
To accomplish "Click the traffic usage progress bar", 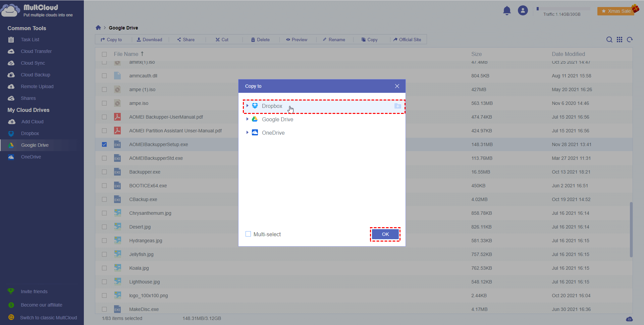I will tap(563, 9).
